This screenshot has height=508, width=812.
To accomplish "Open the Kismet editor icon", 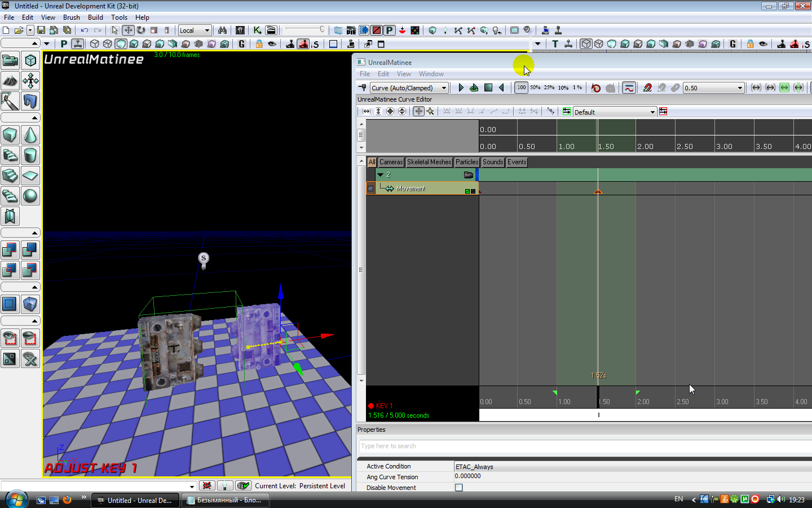I will tap(257, 30).
